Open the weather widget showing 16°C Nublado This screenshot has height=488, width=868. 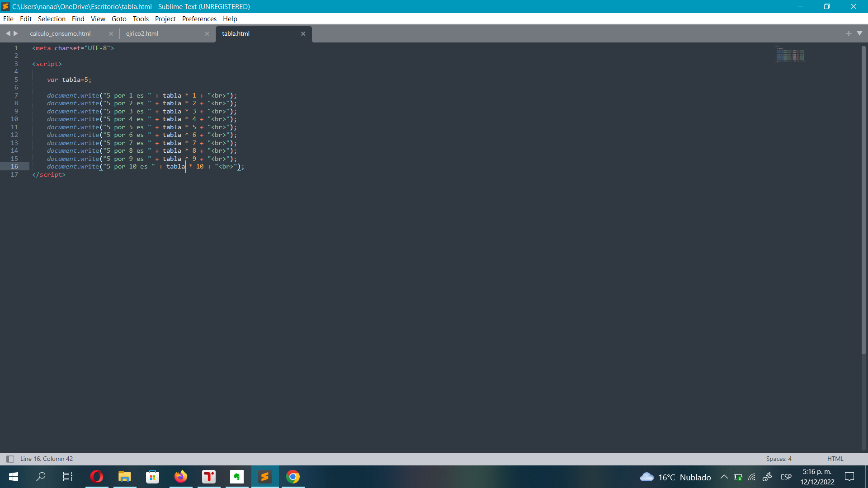(x=675, y=477)
